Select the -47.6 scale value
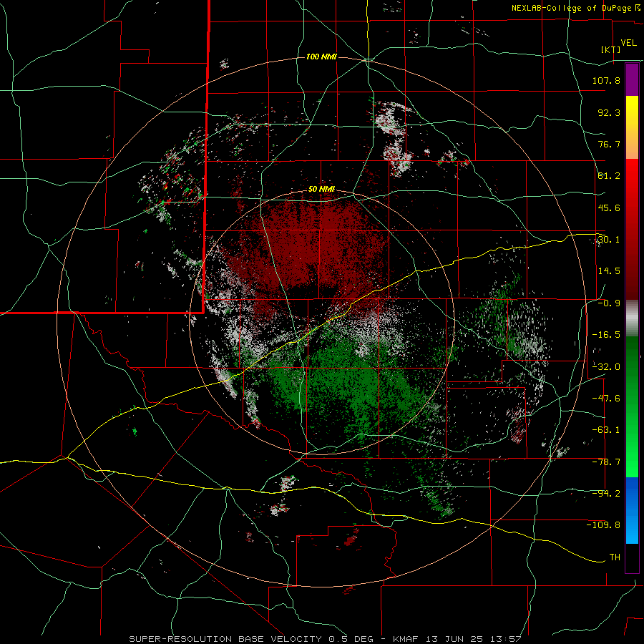Viewport: 644px width, 644px height. click(x=606, y=399)
